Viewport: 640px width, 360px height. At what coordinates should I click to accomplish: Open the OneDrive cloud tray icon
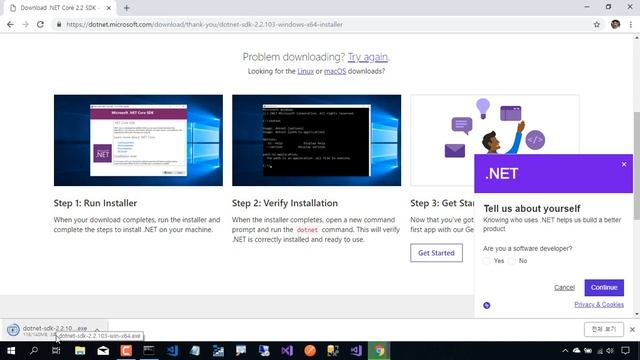click(x=576, y=351)
